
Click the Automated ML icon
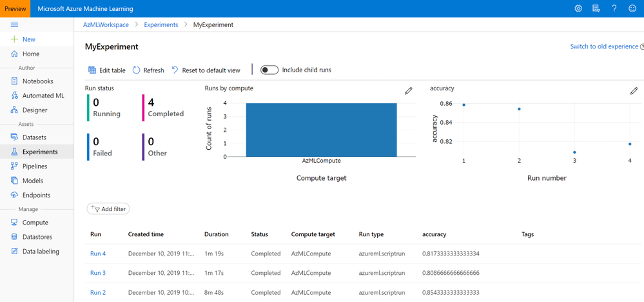14,96
